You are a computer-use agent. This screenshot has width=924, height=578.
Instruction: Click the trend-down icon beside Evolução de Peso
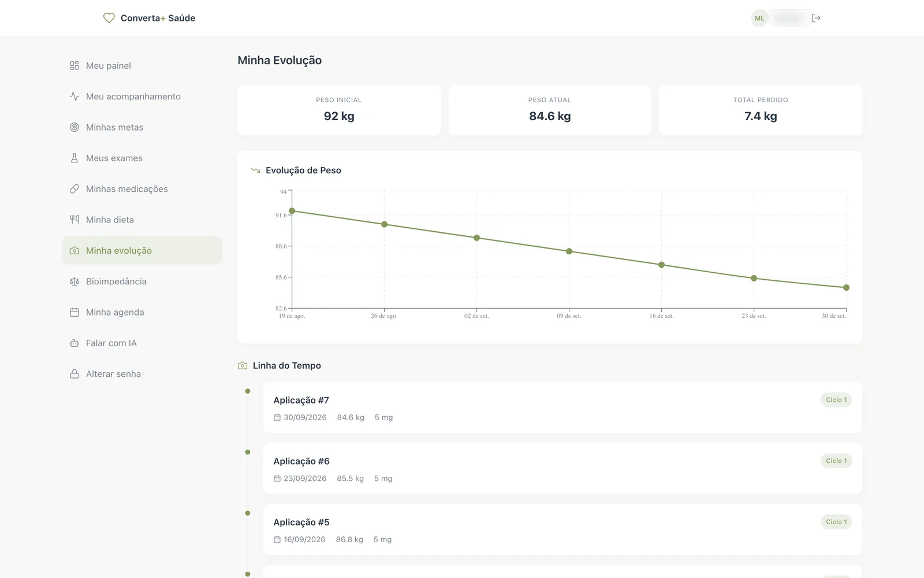[255, 171]
